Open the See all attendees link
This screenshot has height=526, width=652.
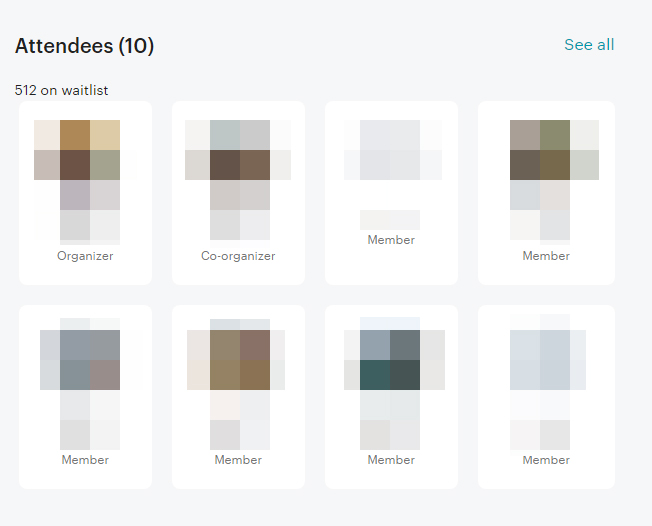pos(589,45)
